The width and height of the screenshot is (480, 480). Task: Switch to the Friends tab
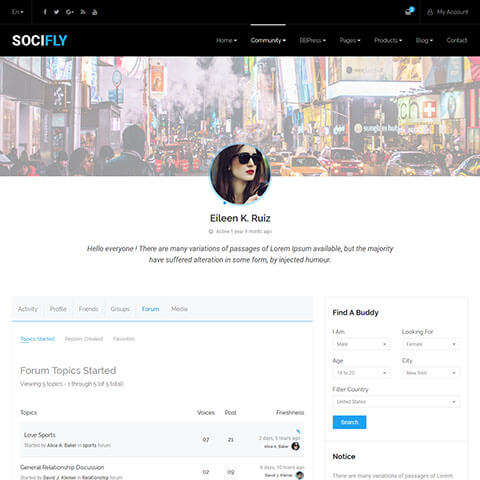(89, 309)
